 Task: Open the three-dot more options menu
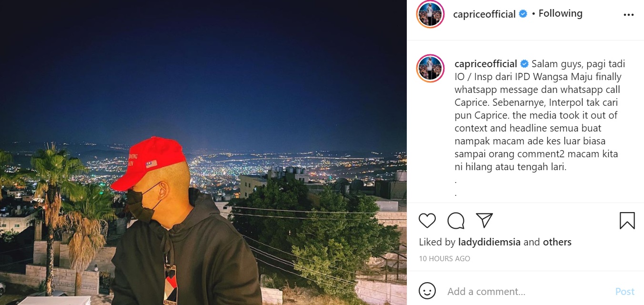click(629, 15)
